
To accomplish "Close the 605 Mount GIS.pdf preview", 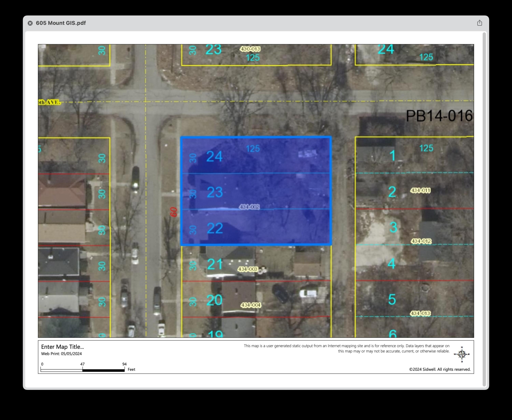I will (x=30, y=23).
